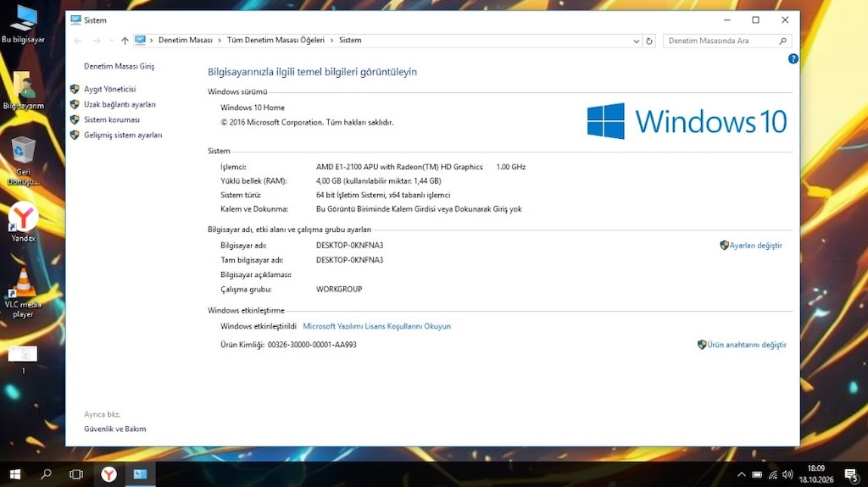
Task: Show hidden system tray icons
Action: (741, 475)
